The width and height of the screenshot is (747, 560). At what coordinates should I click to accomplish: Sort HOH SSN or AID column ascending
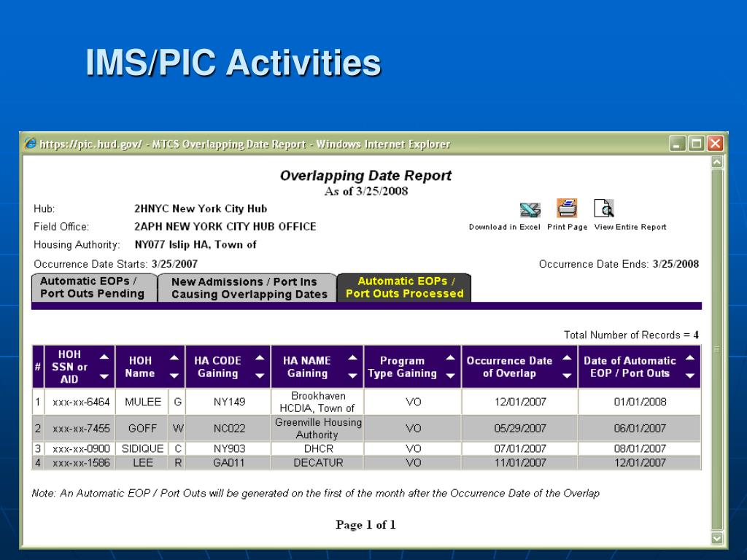coord(104,357)
